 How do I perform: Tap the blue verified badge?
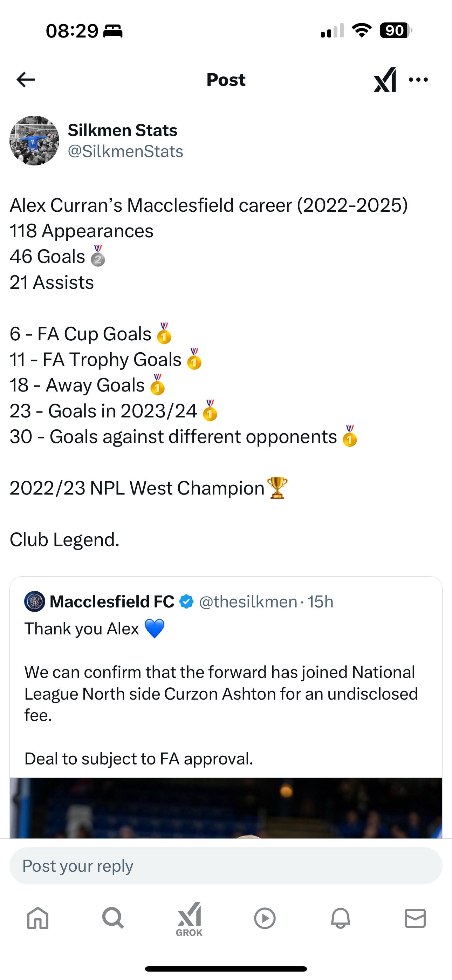point(186,601)
